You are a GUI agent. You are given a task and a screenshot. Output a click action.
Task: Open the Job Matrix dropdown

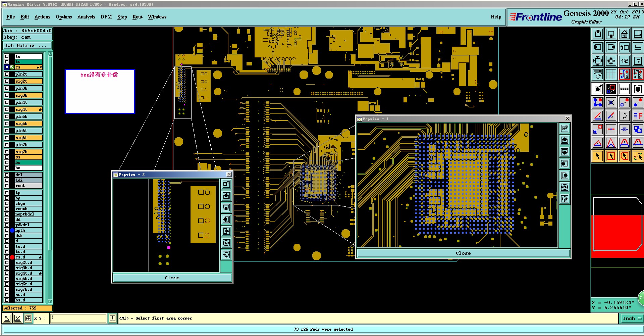28,46
